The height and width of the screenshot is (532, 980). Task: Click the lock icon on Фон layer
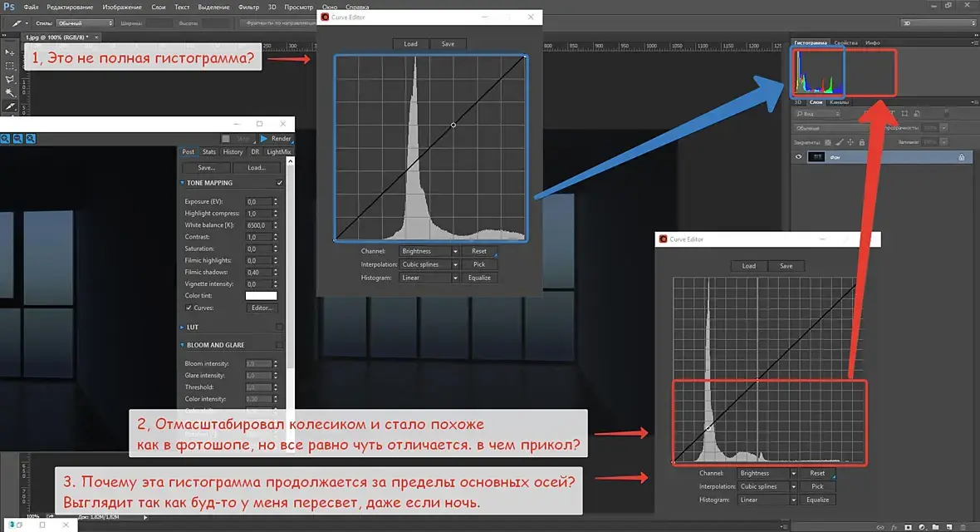click(961, 157)
